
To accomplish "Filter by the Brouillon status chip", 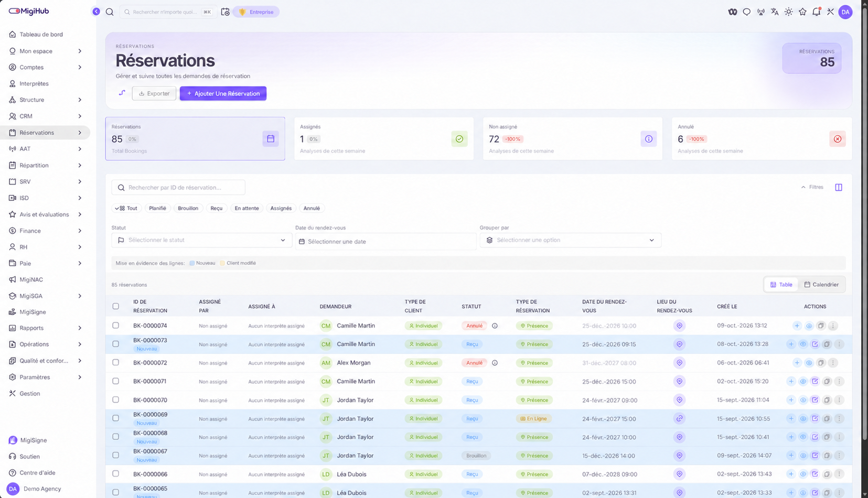I will [188, 208].
